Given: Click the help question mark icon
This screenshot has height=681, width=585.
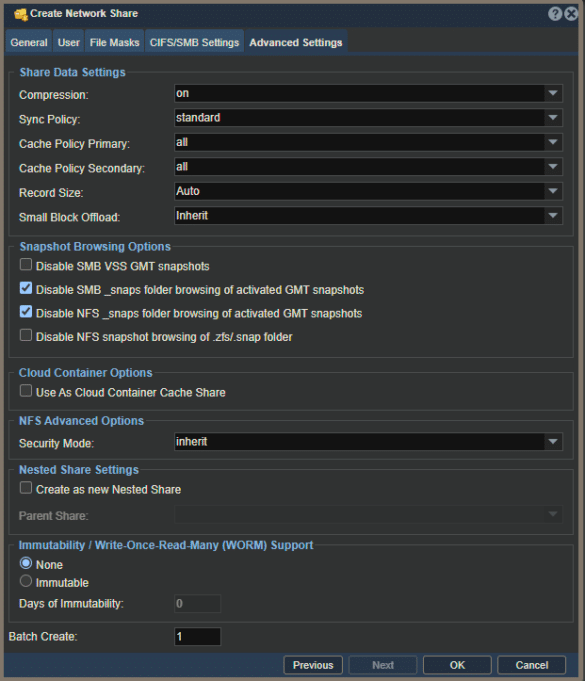Looking at the screenshot, I should (555, 13).
